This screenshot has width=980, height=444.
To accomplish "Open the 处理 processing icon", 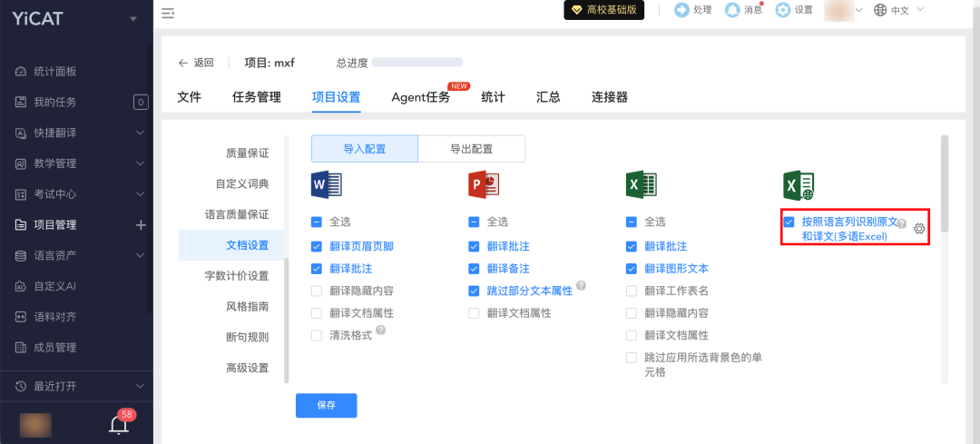I will tap(681, 10).
